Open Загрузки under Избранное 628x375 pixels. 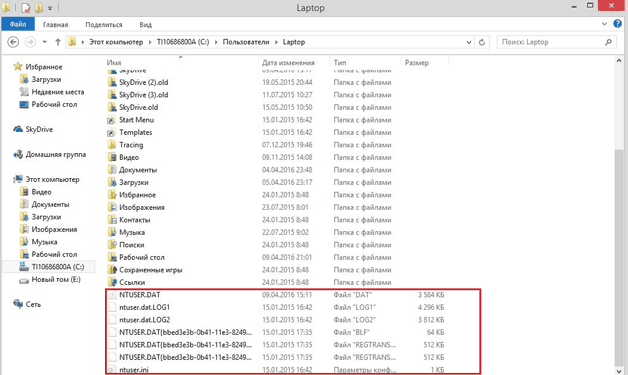[x=46, y=79]
